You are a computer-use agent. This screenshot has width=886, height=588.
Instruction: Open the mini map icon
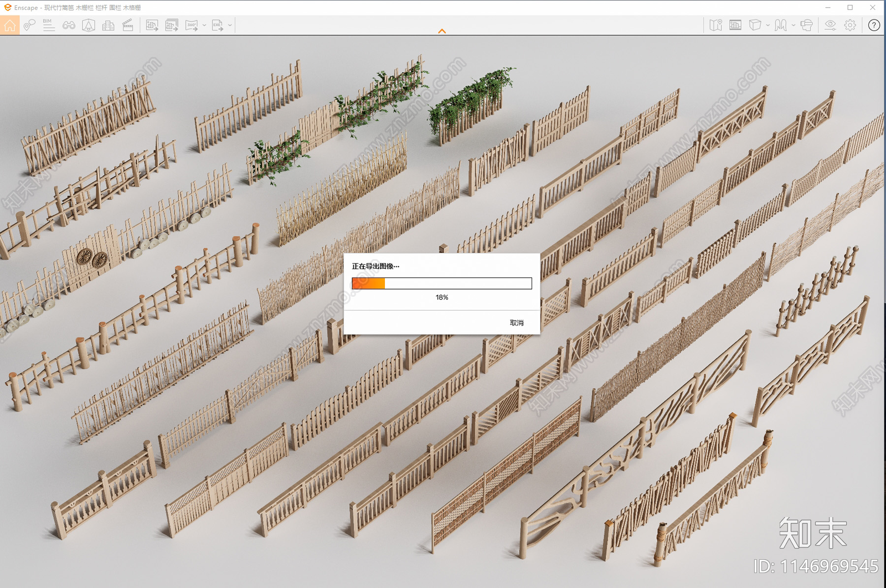pyautogui.click(x=715, y=25)
